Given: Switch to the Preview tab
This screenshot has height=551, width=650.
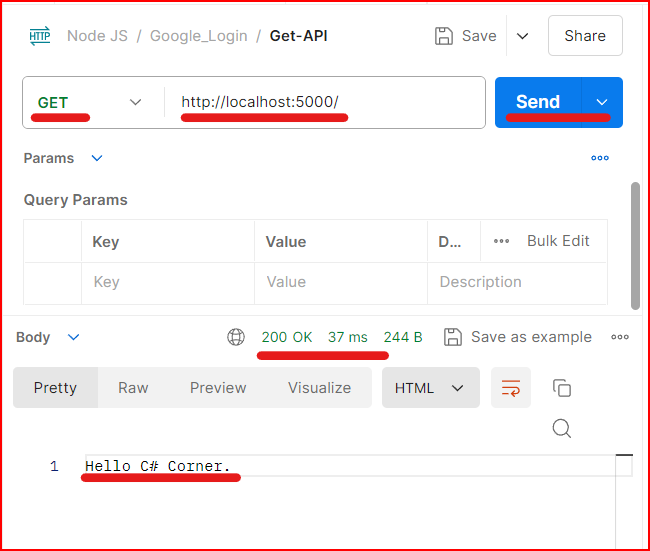Looking at the screenshot, I should pyautogui.click(x=218, y=388).
